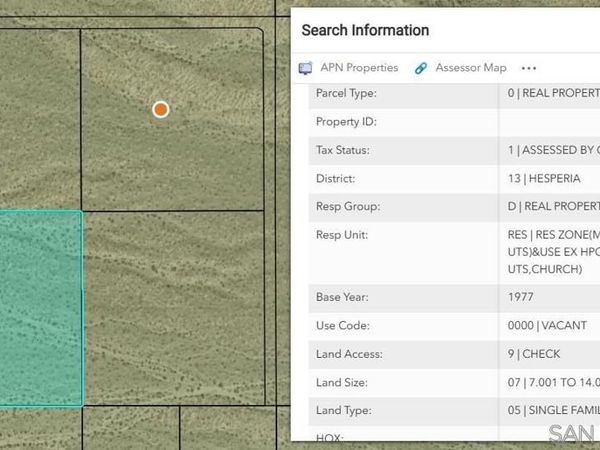Open the APN Properties link text
The image size is (600, 450).
coord(359,68)
